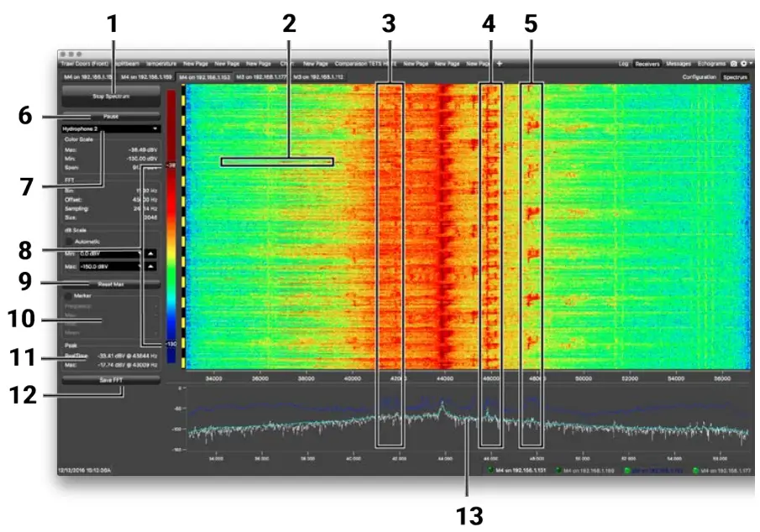Select the M4 on 192.168.1.153 receiver tab

pos(204,77)
